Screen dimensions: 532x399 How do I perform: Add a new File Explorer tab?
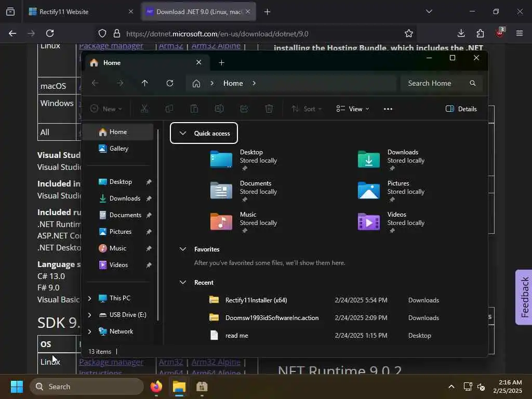(221, 62)
